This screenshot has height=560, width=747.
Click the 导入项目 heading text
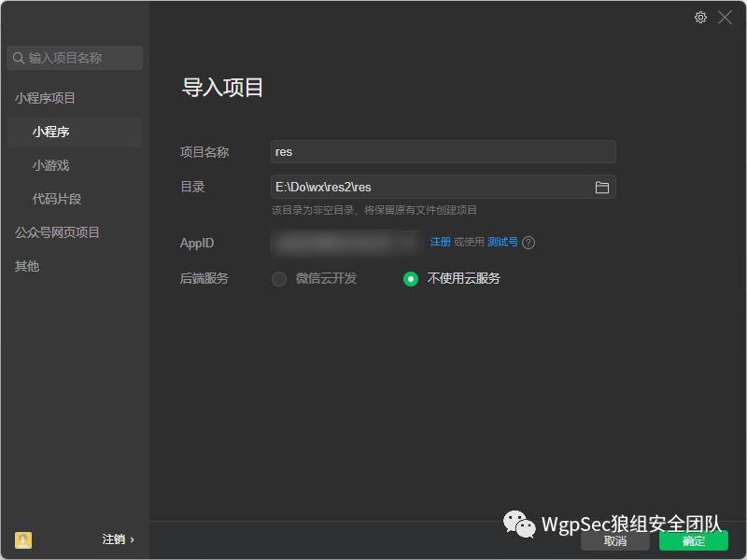pos(222,88)
